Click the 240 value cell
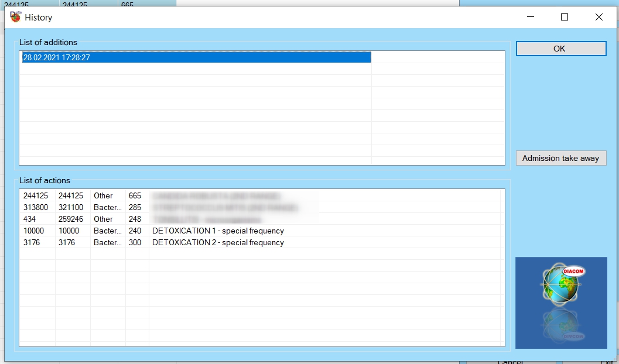This screenshot has height=364, width=619. [x=135, y=231]
